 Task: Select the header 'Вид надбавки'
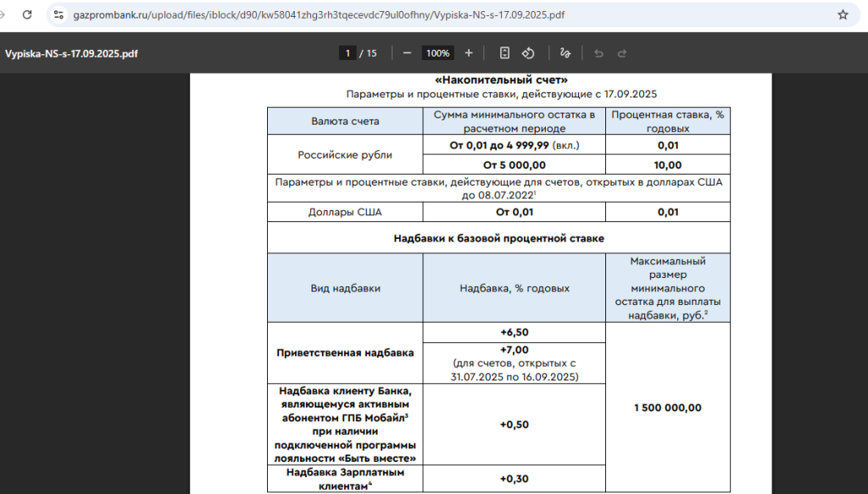coord(345,288)
